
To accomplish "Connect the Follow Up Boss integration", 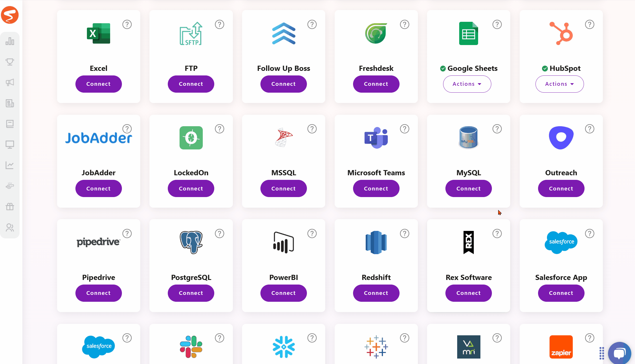I will 284,84.
